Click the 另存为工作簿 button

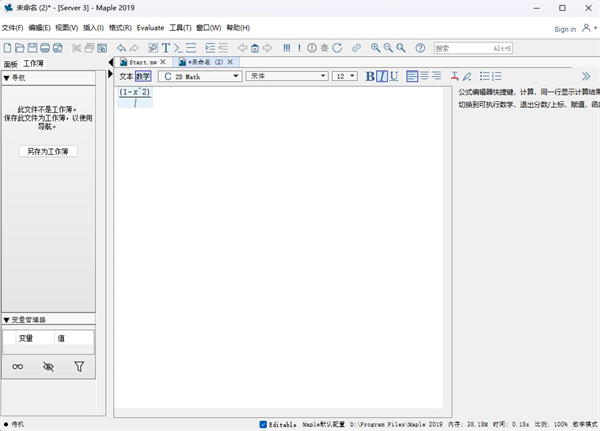48,151
